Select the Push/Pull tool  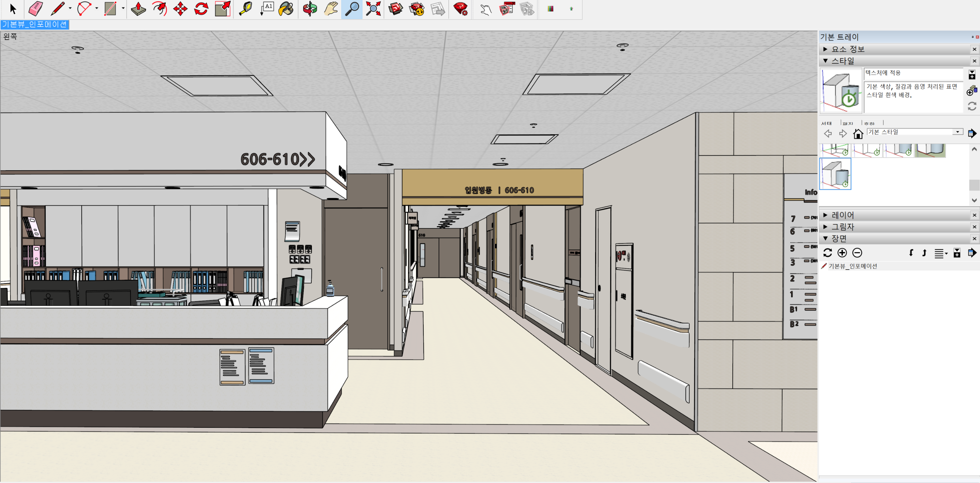[x=138, y=8]
